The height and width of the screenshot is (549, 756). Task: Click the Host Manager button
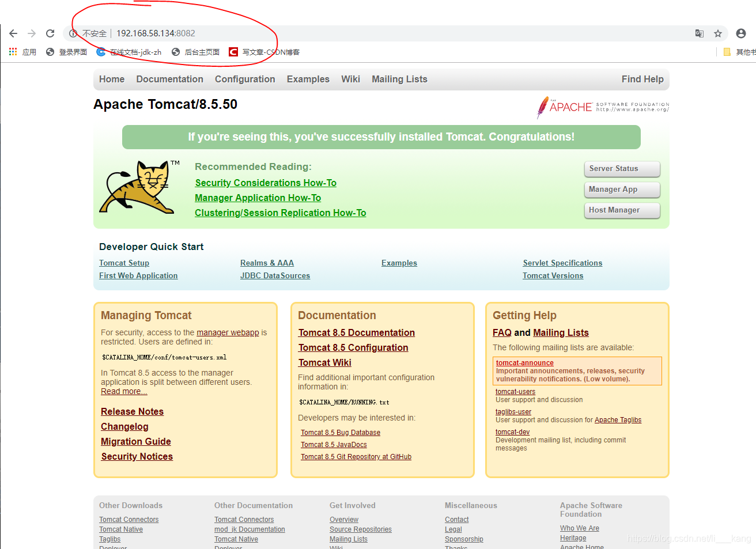tap(622, 210)
